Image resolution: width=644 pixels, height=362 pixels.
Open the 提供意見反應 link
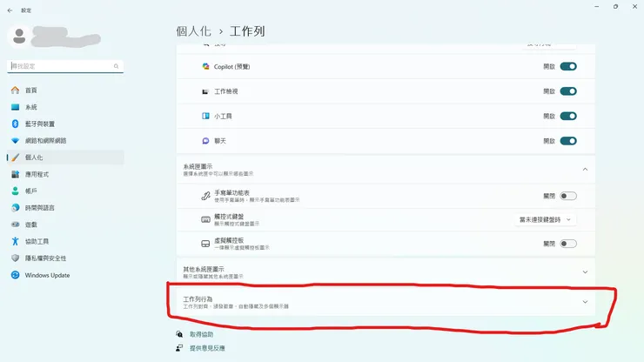tap(207, 348)
